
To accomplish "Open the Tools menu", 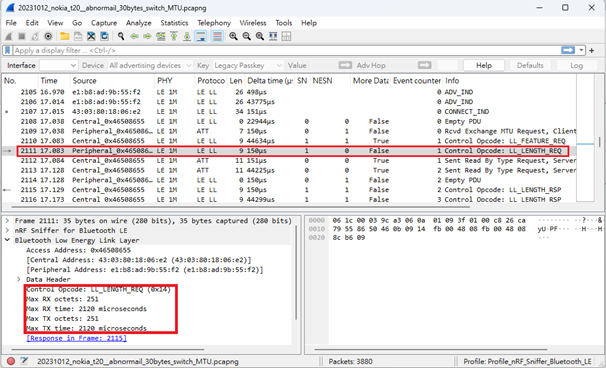I will pyautogui.click(x=284, y=23).
